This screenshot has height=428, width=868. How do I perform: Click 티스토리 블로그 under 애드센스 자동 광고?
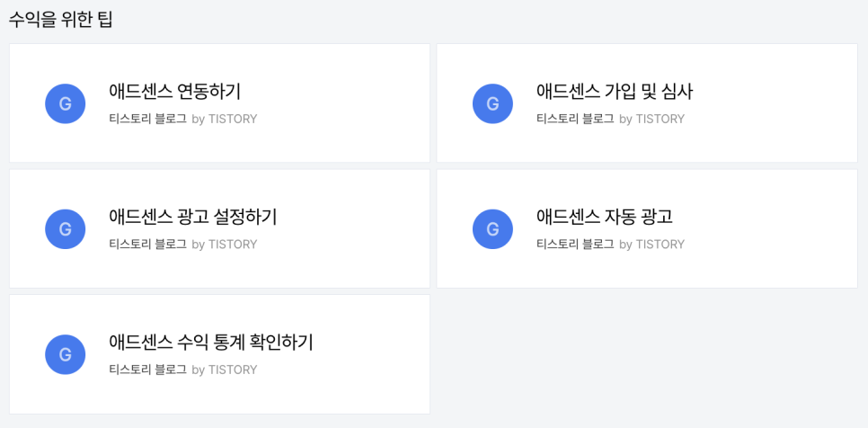pyautogui.click(x=575, y=245)
